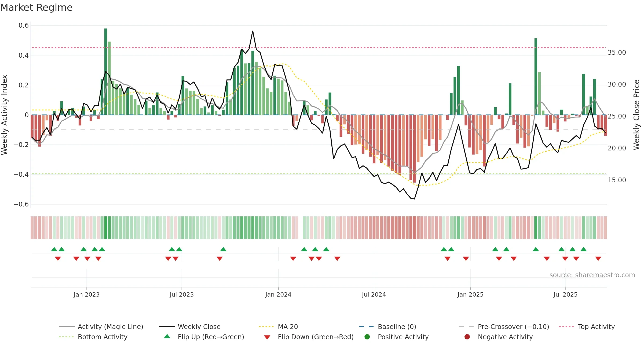Image resolution: width=644 pixels, height=362 pixels.
Task: Click the green Flip Up legend triangle
Action: click(167, 336)
